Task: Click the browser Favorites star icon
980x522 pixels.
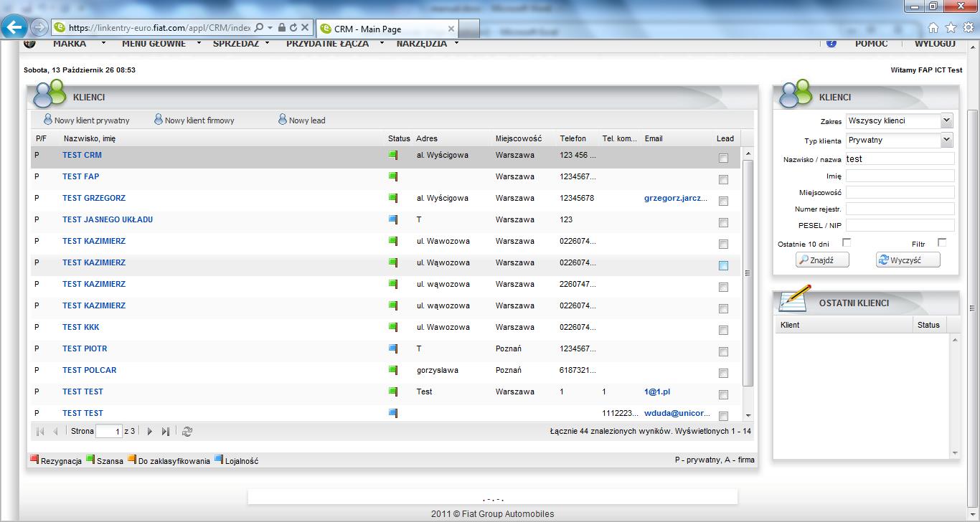Action: point(951,28)
